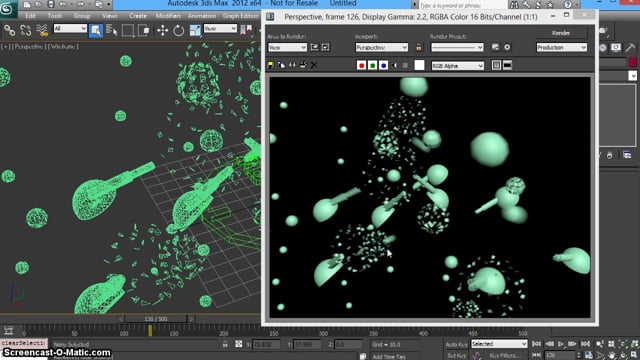Save the rendered image

click(270, 65)
